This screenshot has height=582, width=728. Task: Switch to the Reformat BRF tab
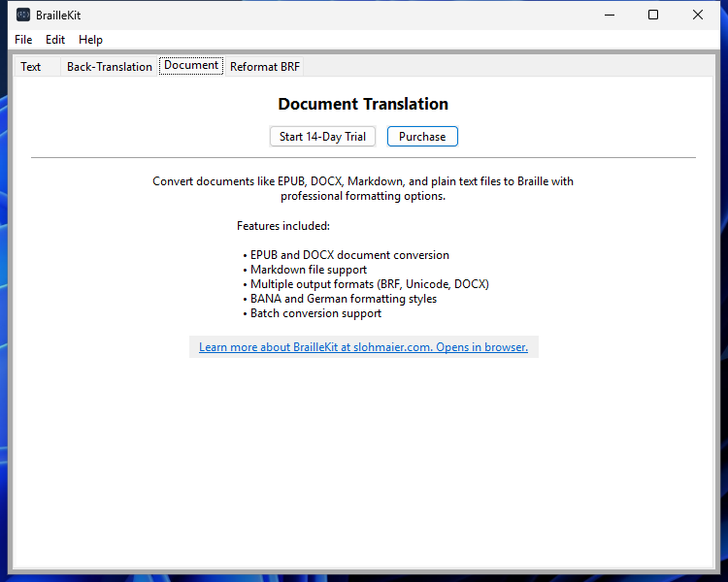(x=265, y=67)
